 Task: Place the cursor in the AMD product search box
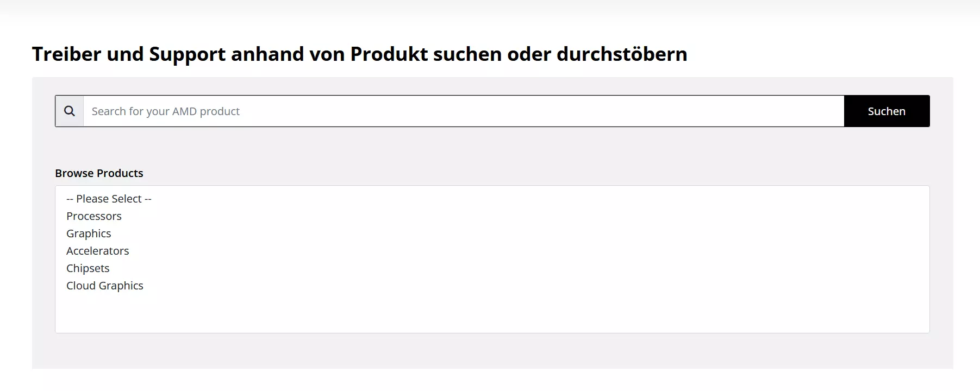pos(464,111)
